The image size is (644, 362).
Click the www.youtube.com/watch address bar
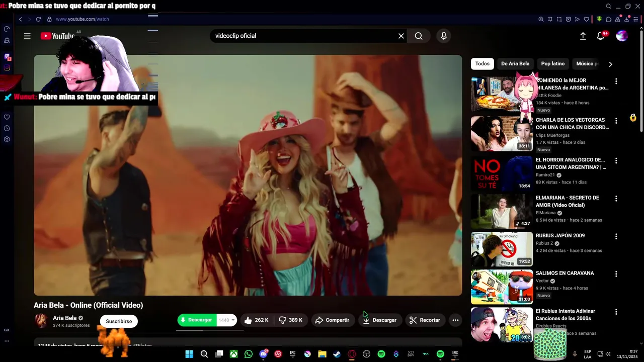(x=82, y=19)
